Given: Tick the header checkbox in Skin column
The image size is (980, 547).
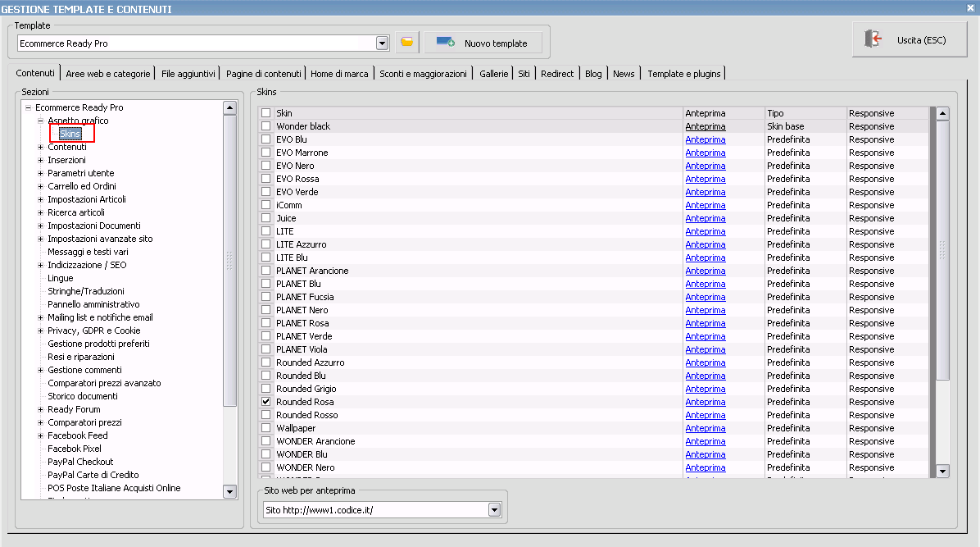Looking at the screenshot, I should coord(266,113).
